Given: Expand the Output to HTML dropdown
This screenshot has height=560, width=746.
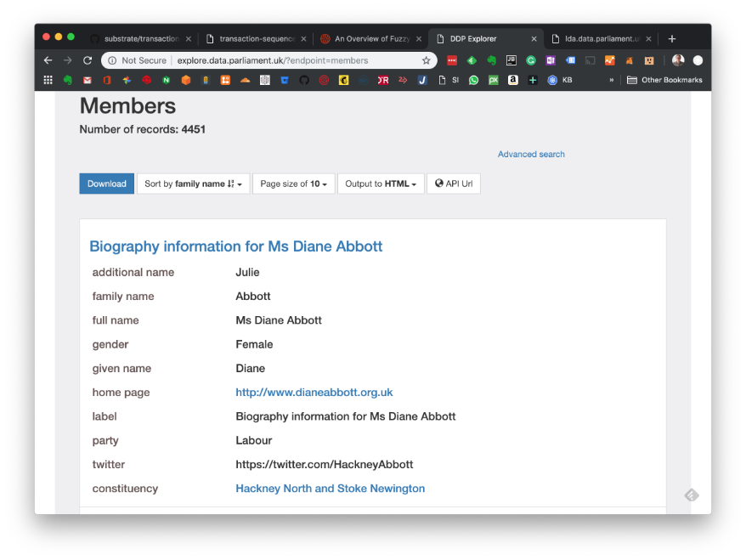Looking at the screenshot, I should [380, 184].
